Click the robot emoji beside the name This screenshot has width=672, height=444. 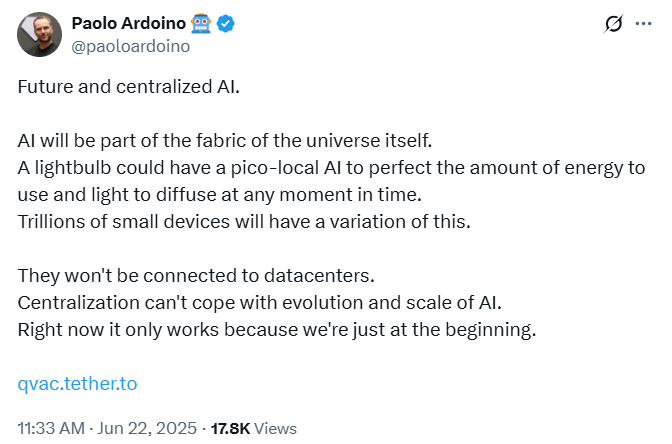point(201,24)
